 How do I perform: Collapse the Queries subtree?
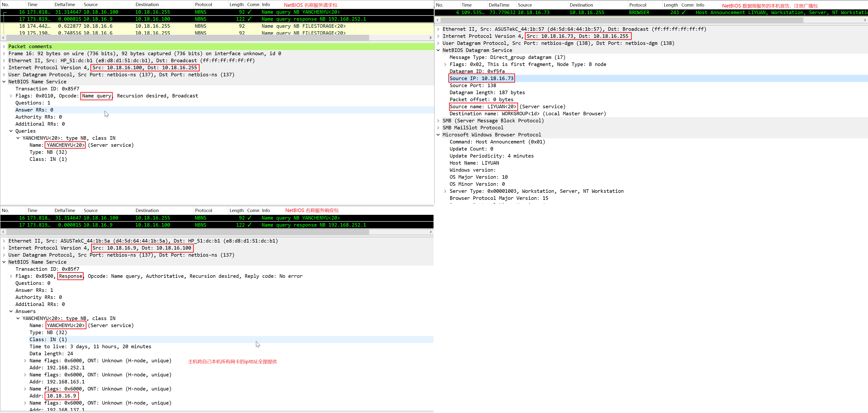(11, 131)
